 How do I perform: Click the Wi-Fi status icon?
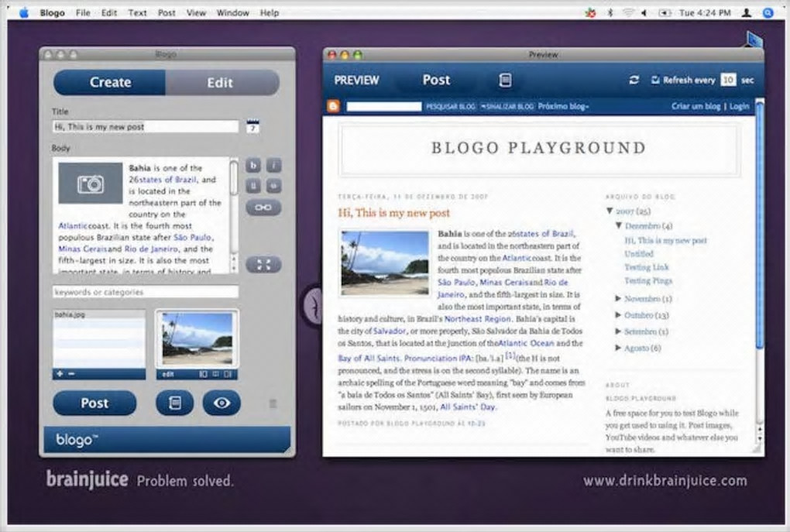pyautogui.click(x=628, y=13)
